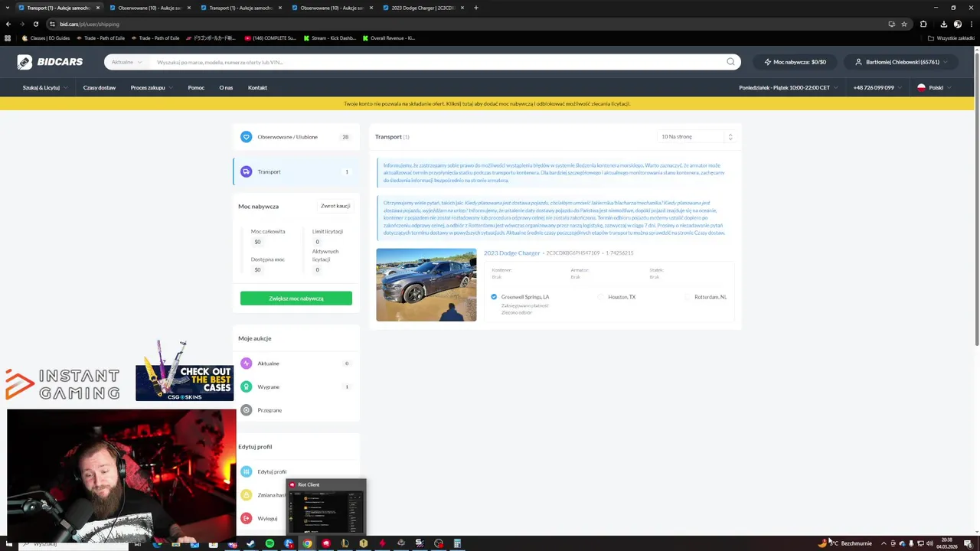Click the Bezchmurnie weather widget

pos(845,543)
